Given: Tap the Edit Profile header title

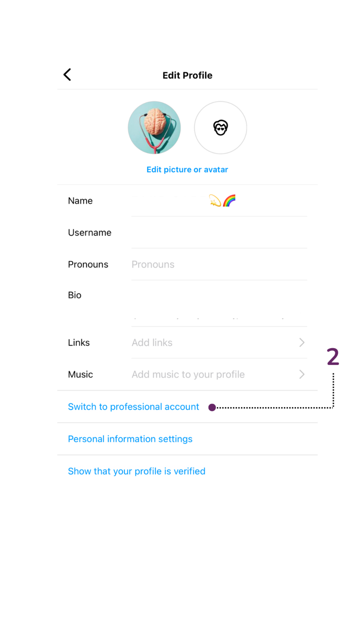Looking at the screenshot, I should [x=187, y=75].
